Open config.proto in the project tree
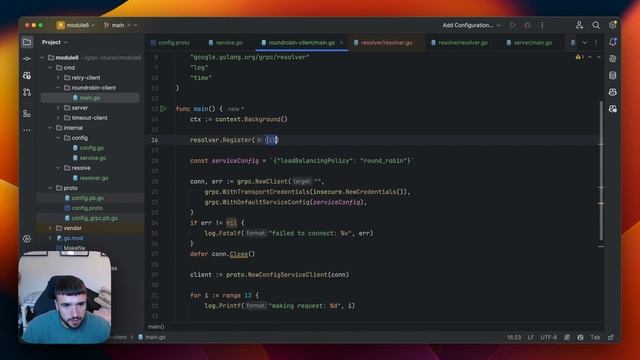The image size is (640, 360). coord(87,208)
